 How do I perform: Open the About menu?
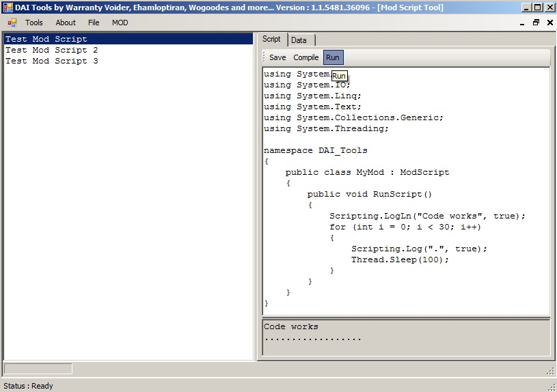[x=66, y=23]
